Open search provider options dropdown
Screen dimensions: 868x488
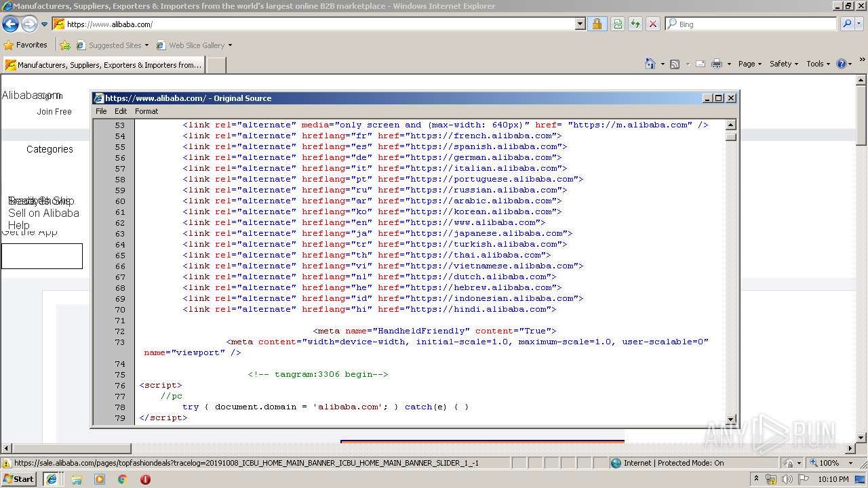point(860,24)
